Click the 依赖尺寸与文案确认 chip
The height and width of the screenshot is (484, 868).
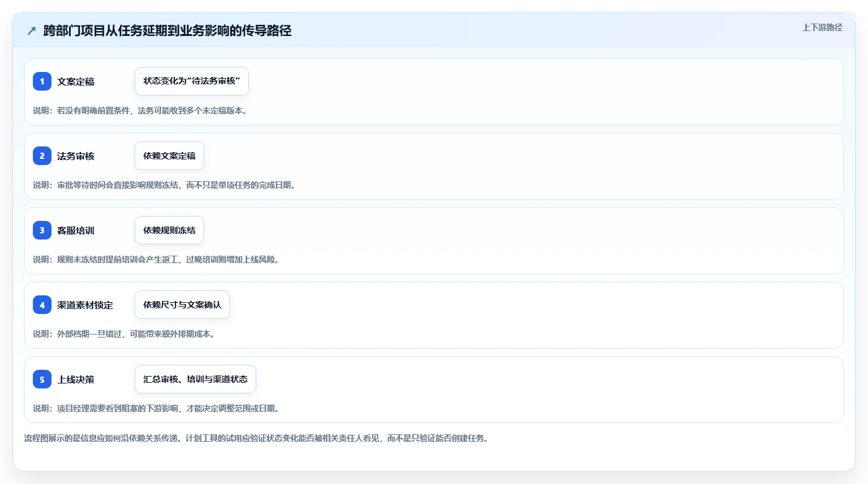[182, 305]
